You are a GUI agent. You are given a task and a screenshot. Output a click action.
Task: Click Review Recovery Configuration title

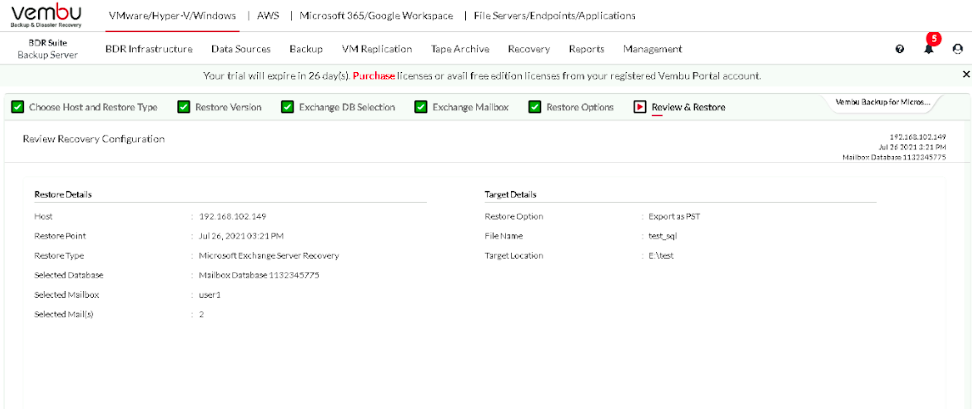94,139
